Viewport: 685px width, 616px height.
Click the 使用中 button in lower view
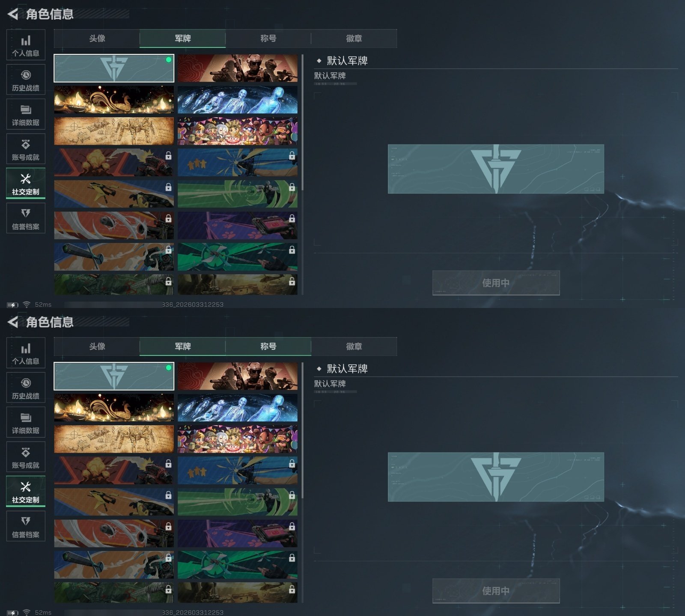496,591
